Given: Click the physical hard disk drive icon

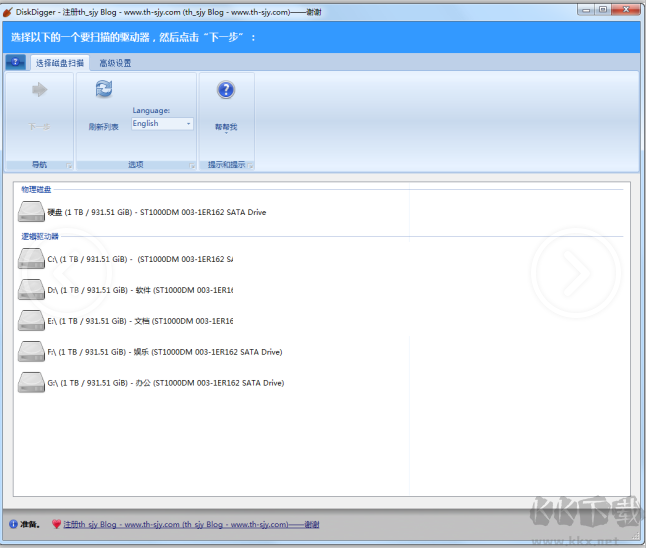Looking at the screenshot, I should click(31, 211).
